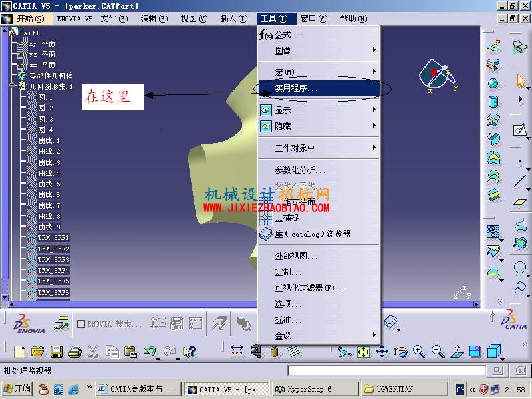Select 圆.1 in the tree
Viewport: 532px width, 399px height.
click(x=45, y=98)
